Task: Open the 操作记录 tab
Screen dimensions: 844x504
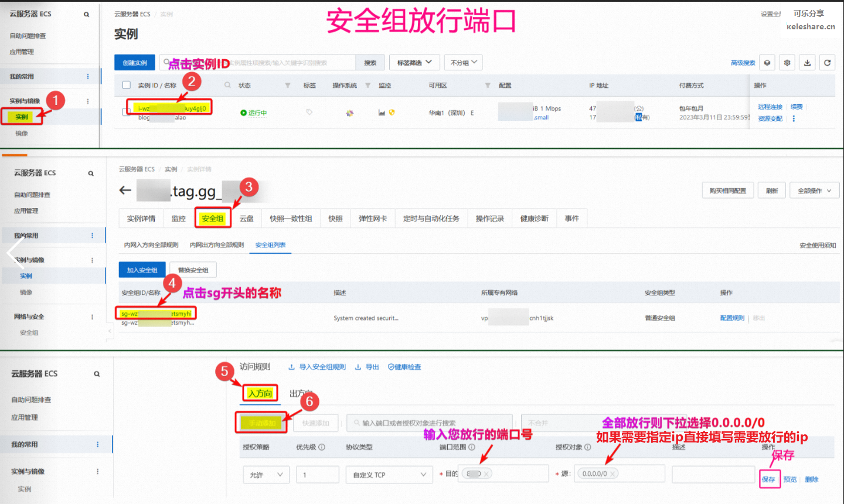Action: [490, 219]
